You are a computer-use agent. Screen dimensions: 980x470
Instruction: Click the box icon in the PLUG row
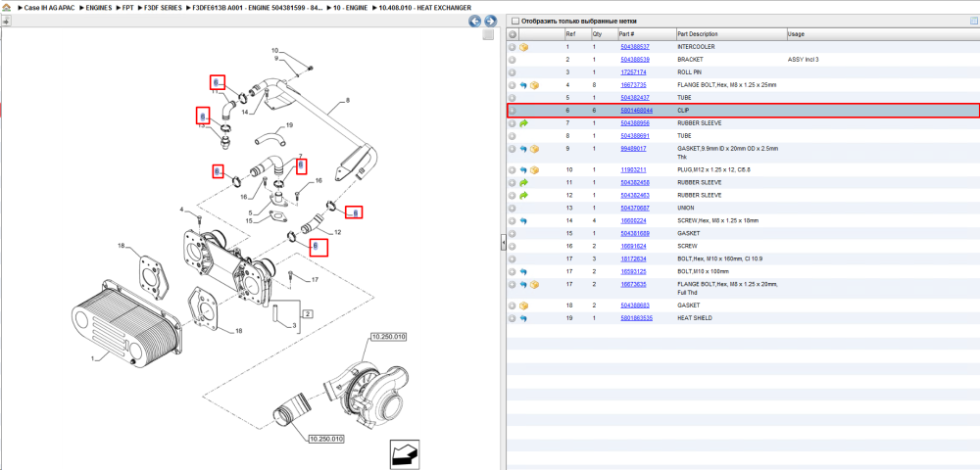click(x=534, y=169)
